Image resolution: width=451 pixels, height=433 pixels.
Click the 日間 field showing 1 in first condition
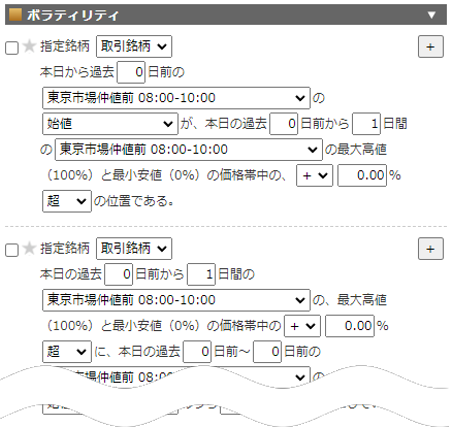click(366, 124)
